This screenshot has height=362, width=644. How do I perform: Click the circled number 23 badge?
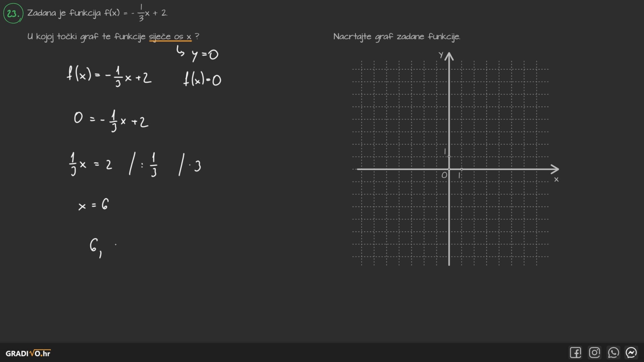pyautogui.click(x=13, y=13)
